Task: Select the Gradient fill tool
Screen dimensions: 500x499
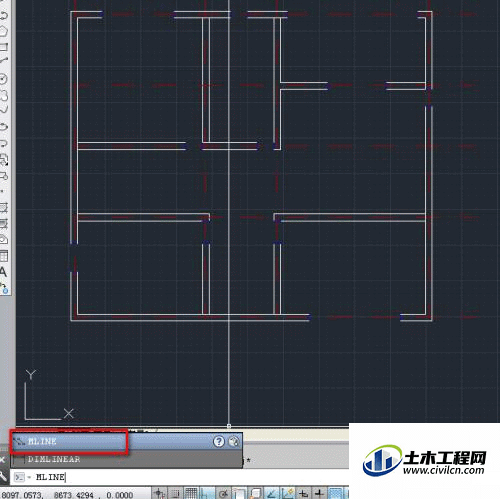Action: tap(3, 223)
